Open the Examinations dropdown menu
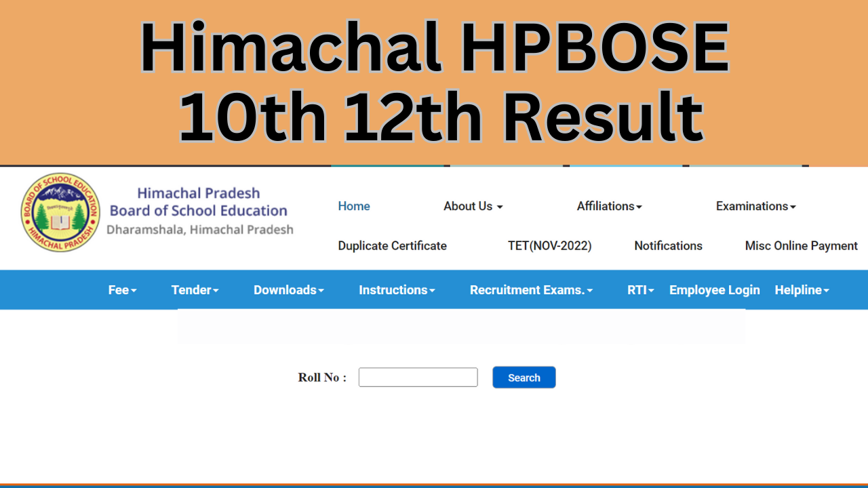The image size is (868, 488). tap(755, 206)
